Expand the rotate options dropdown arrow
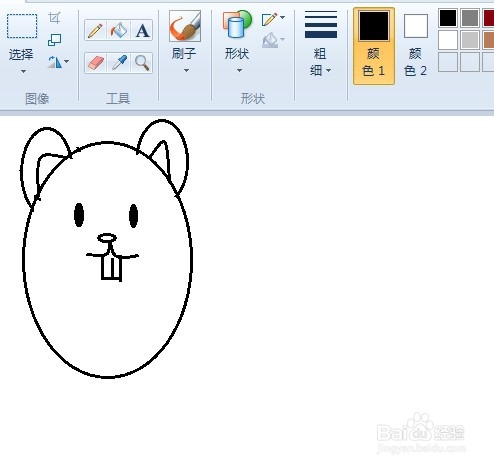The height and width of the screenshot is (466, 494). 67,61
